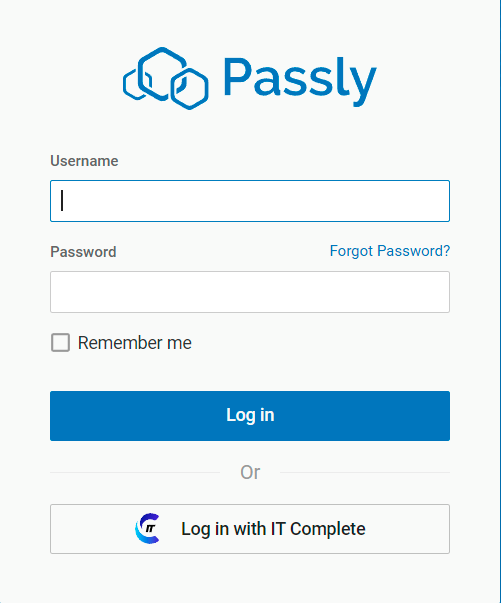Enable the Remember me checkbox
This screenshot has width=501, height=603.
(x=60, y=342)
